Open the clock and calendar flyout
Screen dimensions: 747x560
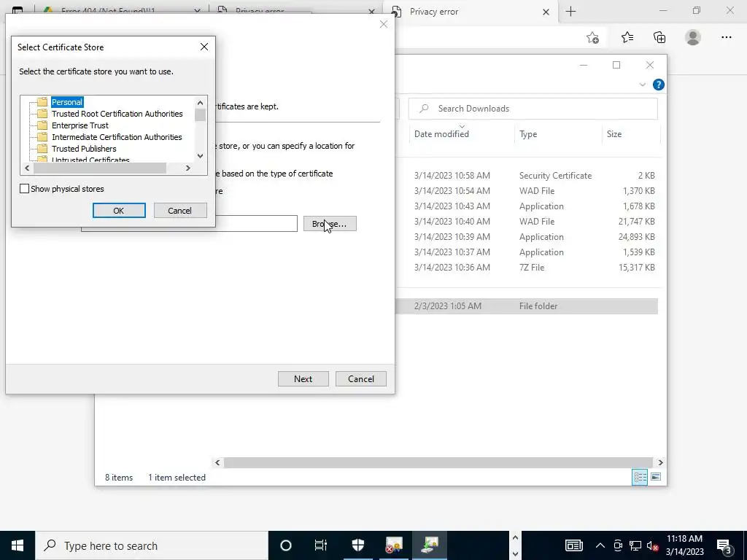pyautogui.click(x=684, y=545)
